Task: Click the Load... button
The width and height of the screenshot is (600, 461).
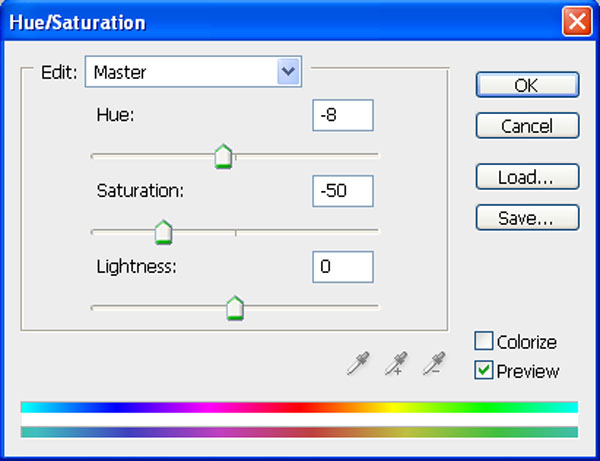Action: tap(527, 178)
